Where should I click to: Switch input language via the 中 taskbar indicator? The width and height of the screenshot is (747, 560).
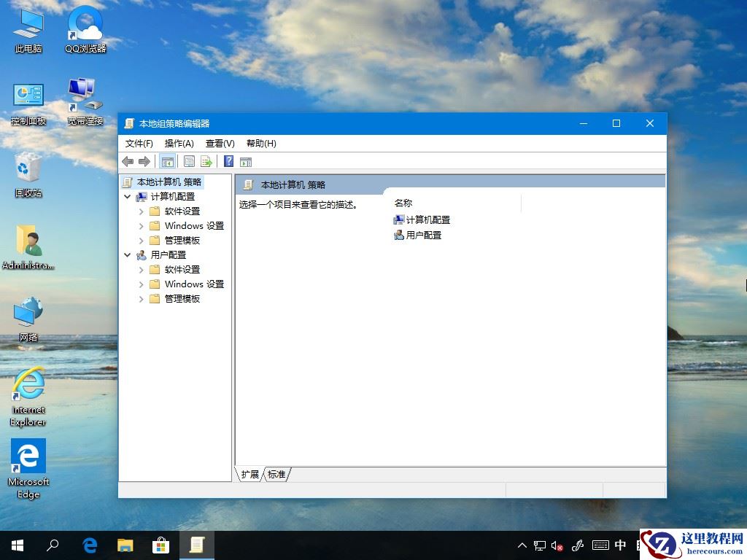(620, 545)
